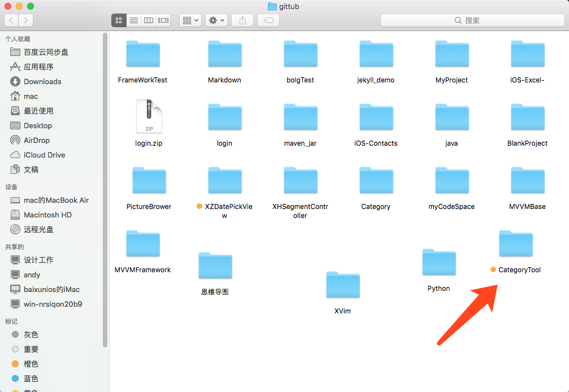Select the login.zip archive file
Screen dimensions: 569x392
pos(149,116)
